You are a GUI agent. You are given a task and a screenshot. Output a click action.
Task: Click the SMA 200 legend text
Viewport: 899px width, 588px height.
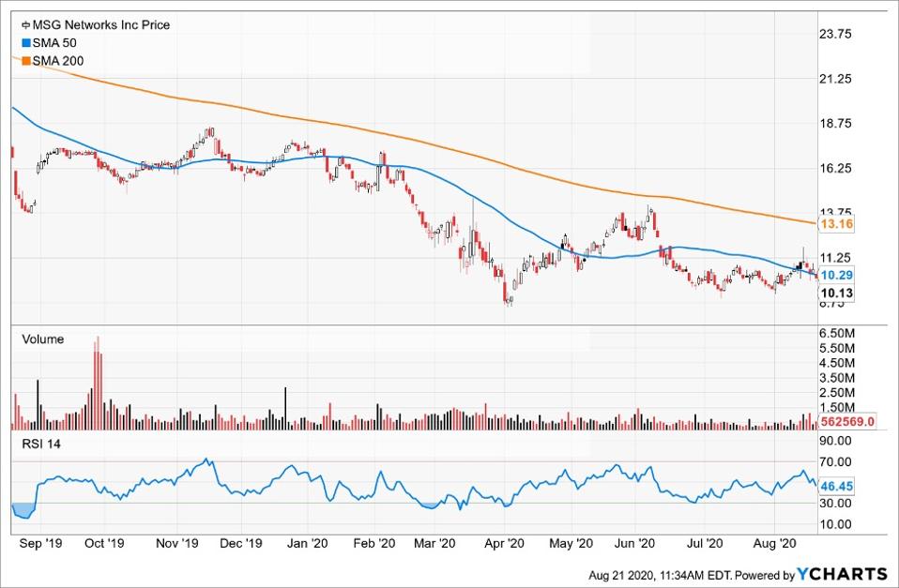[x=57, y=61]
